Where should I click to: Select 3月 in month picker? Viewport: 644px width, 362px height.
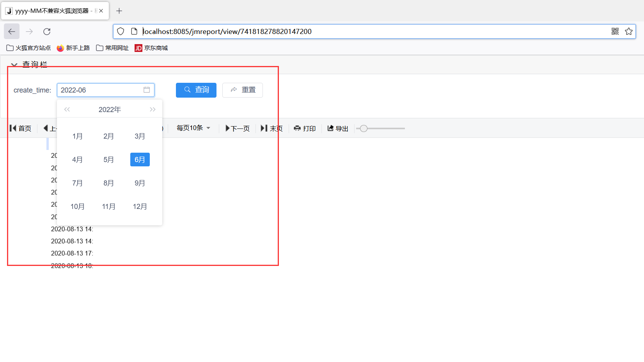[140, 136]
